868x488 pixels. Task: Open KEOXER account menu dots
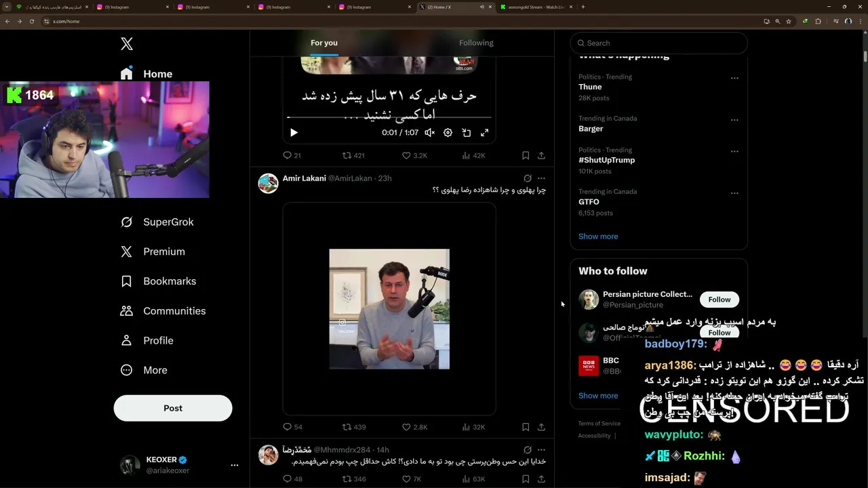click(235, 465)
